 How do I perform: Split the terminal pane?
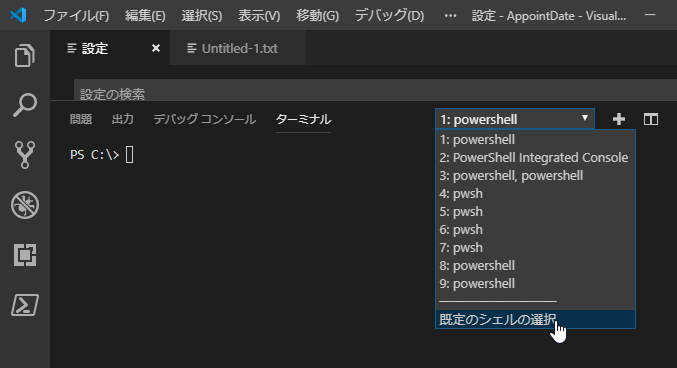(651, 119)
